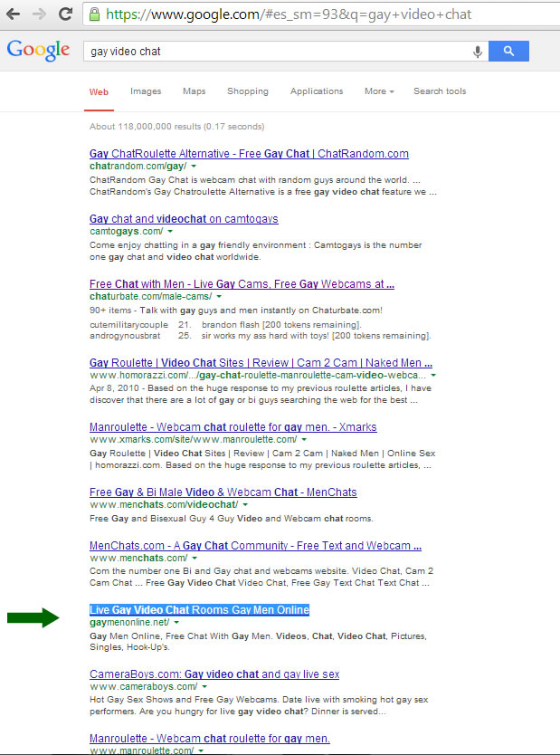This screenshot has height=755, width=560.
Task: Expand the arrow next to gaymenonline.net URL
Action: tap(177, 623)
